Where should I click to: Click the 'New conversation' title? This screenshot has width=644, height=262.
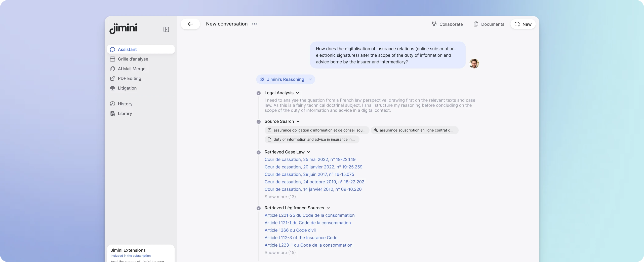pyautogui.click(x=227, y=24)
